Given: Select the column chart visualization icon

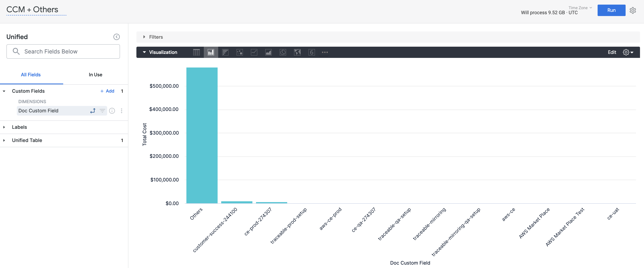Looking at the screenshot, I should pos(211,52).
